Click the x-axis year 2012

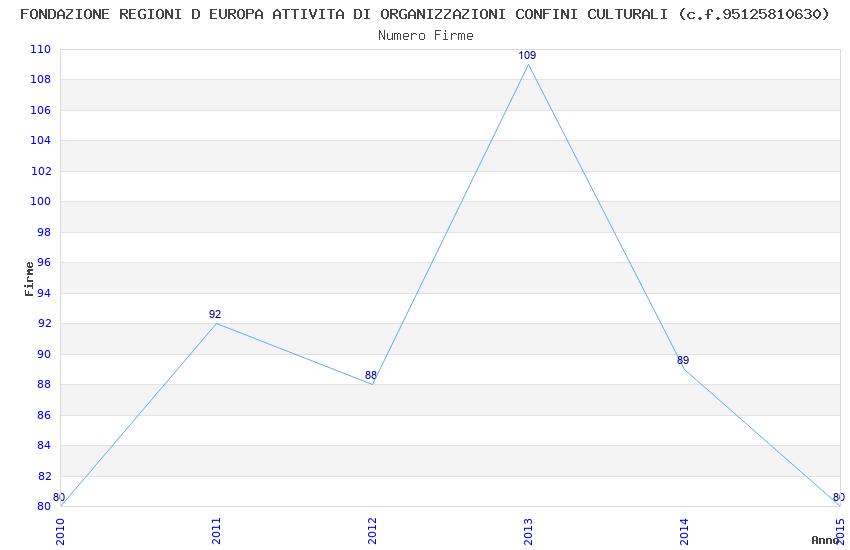372,532
